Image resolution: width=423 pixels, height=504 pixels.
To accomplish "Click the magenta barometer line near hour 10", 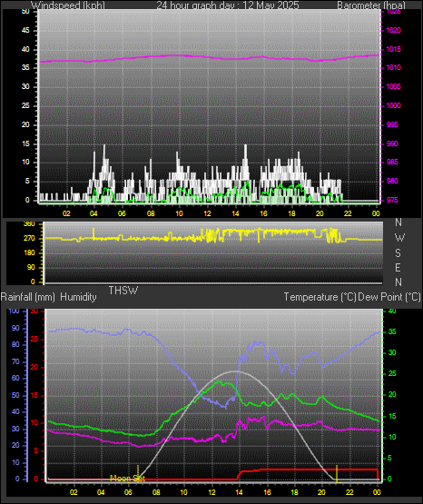I will click(179, 55).
